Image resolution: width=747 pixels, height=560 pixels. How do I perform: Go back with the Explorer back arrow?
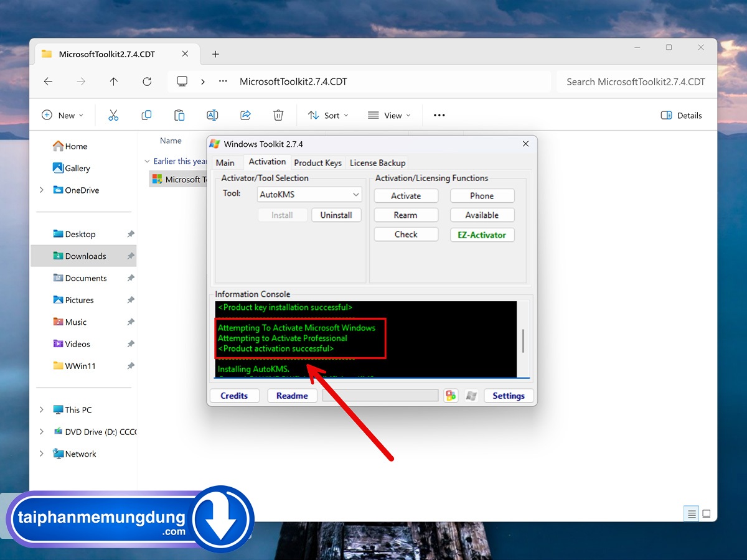(x=48, y=82)
